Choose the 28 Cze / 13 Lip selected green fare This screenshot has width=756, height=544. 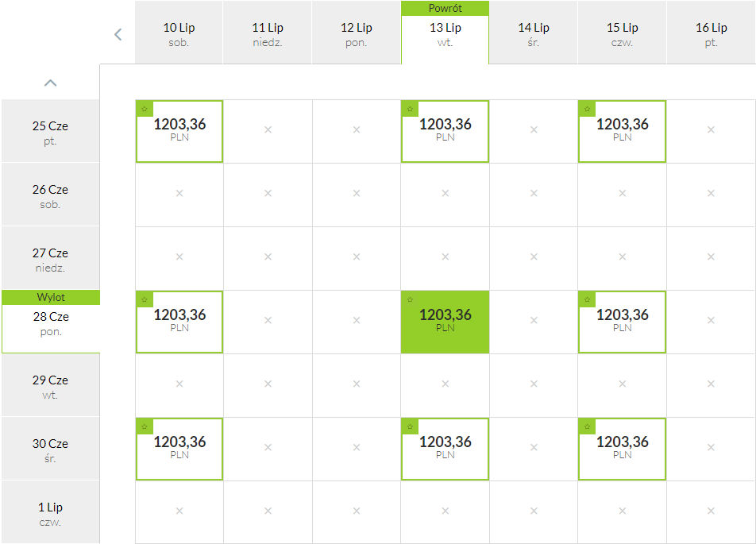pos(445,322)
